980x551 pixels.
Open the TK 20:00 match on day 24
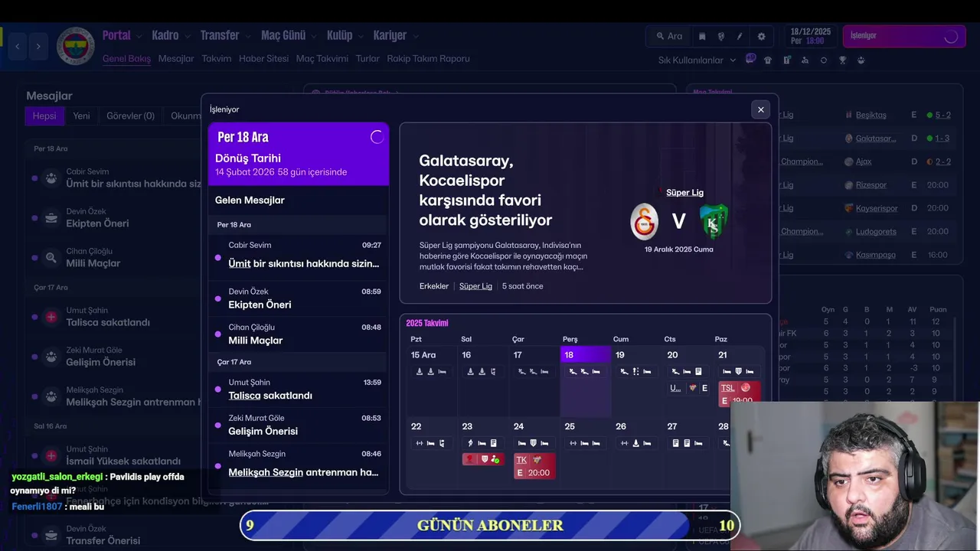(x=534, y=466)
